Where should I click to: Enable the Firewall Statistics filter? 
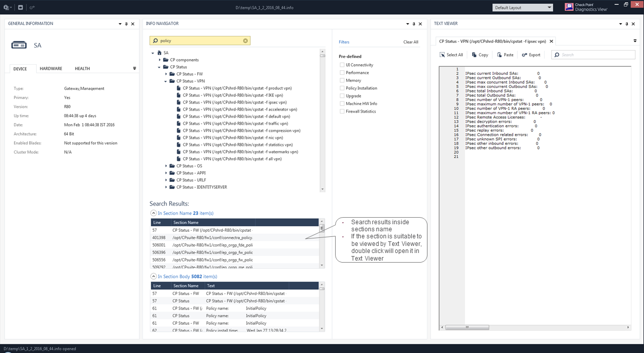click(x=342, y=111)
